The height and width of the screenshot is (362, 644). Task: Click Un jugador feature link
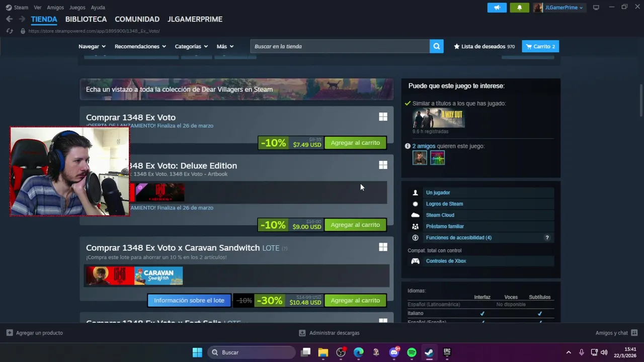438,193
